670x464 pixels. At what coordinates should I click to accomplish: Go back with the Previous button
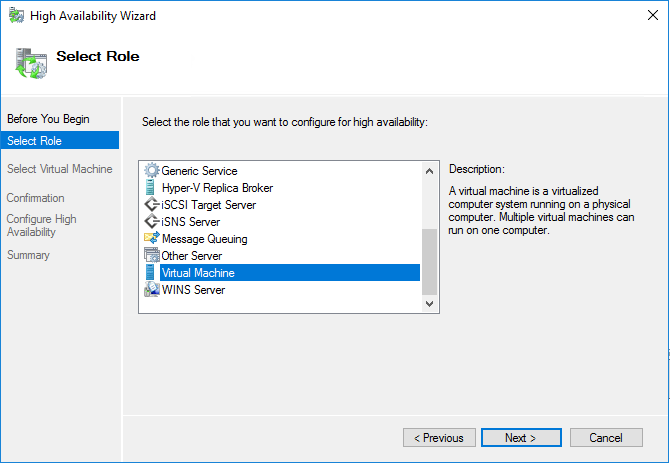(x=439, y=438)
